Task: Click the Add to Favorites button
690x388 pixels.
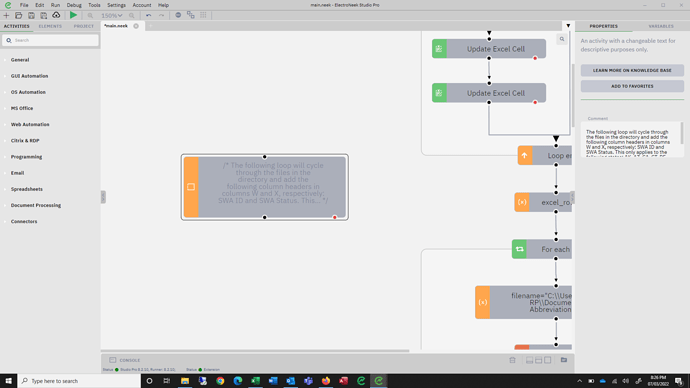Action: pyautogui.click(x=632, y=86)
